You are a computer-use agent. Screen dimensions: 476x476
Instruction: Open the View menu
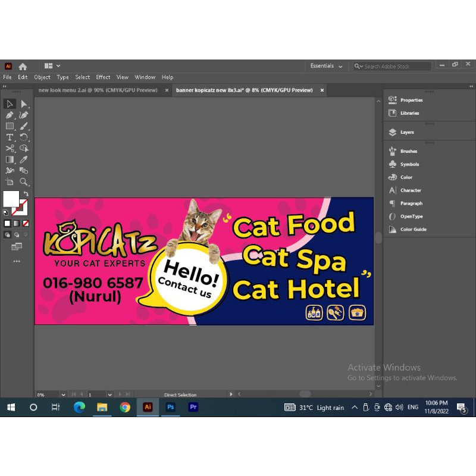pos(123,77)
